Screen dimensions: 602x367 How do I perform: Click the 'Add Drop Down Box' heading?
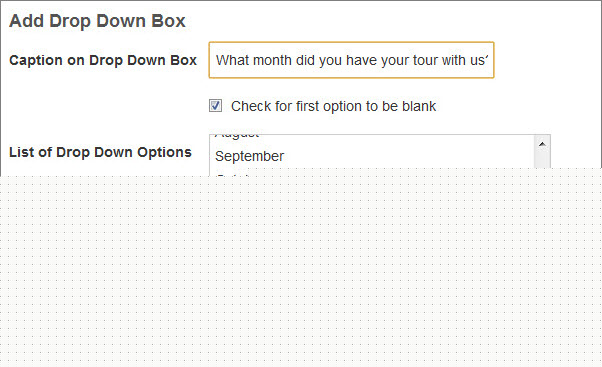click(x=97, y=21)
